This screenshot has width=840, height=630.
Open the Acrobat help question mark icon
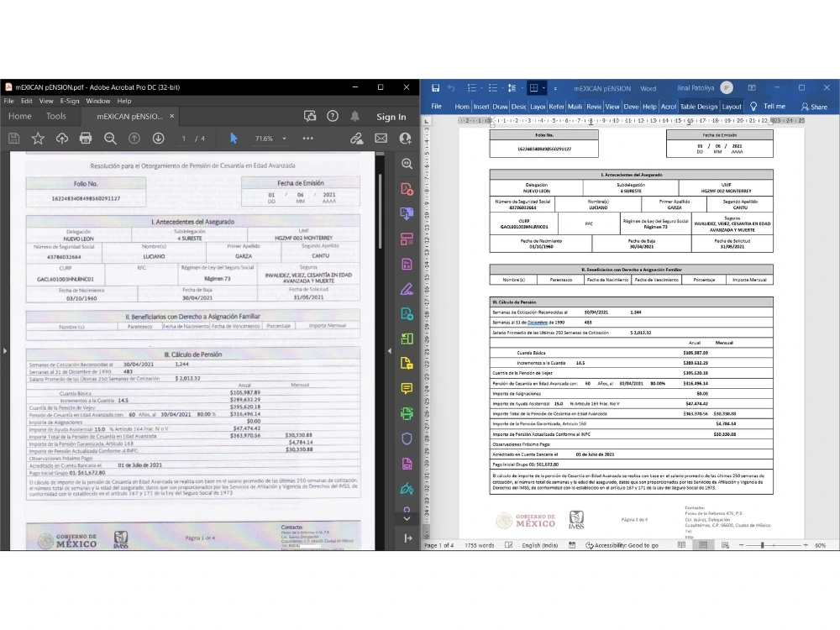point(332,116)
